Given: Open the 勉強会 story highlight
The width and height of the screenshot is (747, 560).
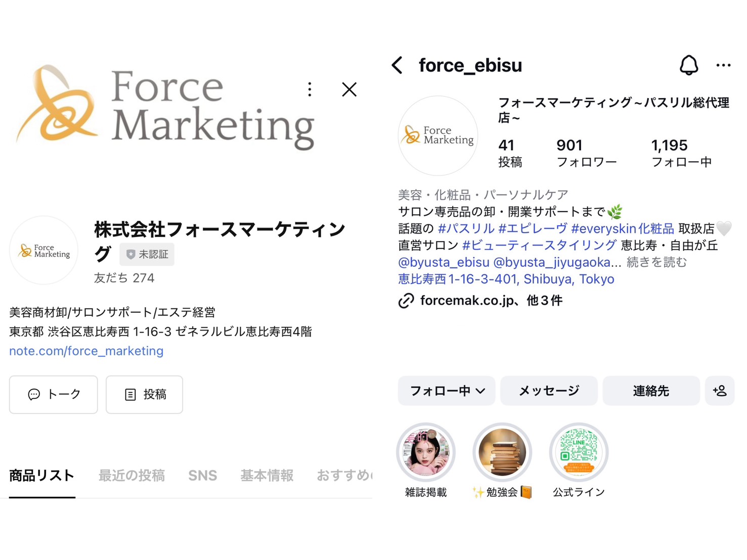Looking at the screenshot, I should [x=502, y=452].
